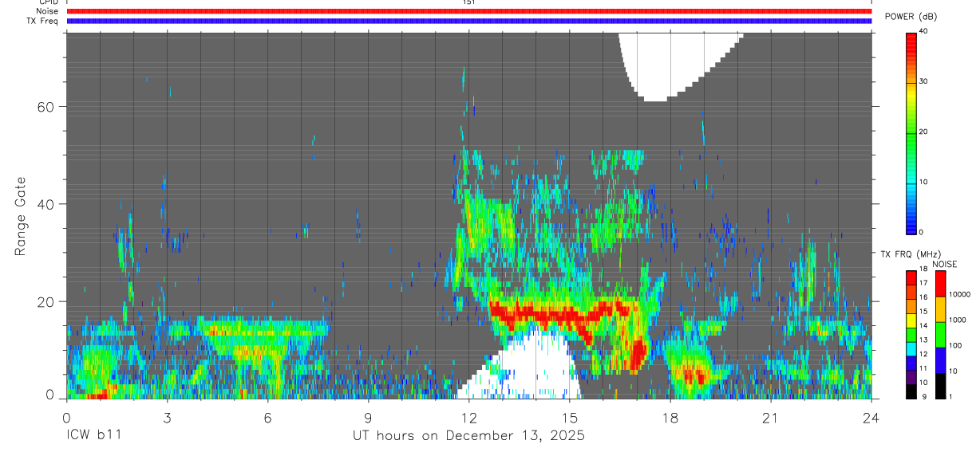Click the CPID value "151"
This screenshot has height=452, width=980.
469,2
